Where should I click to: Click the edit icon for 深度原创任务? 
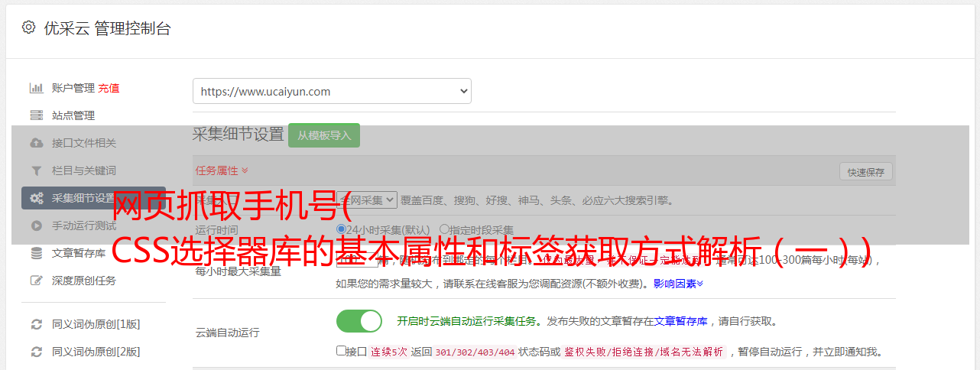click(x=36, y=281)
